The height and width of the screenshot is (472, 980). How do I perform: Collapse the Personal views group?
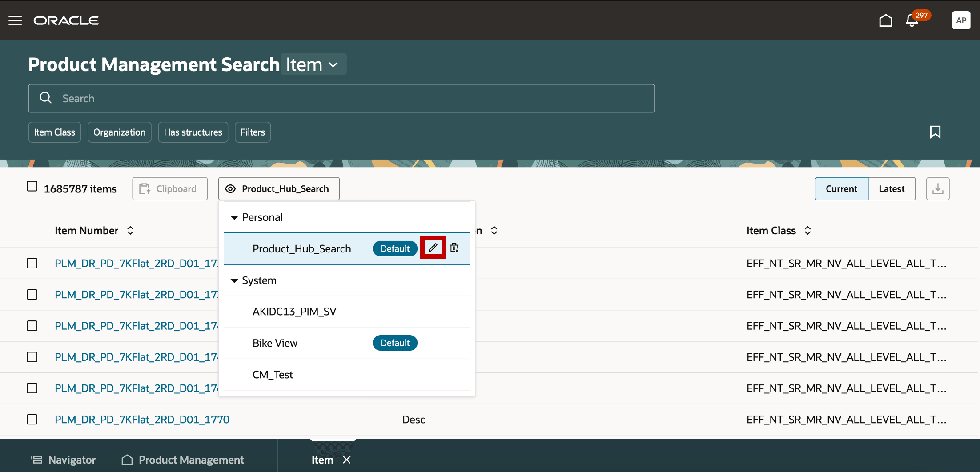point(234,218)
